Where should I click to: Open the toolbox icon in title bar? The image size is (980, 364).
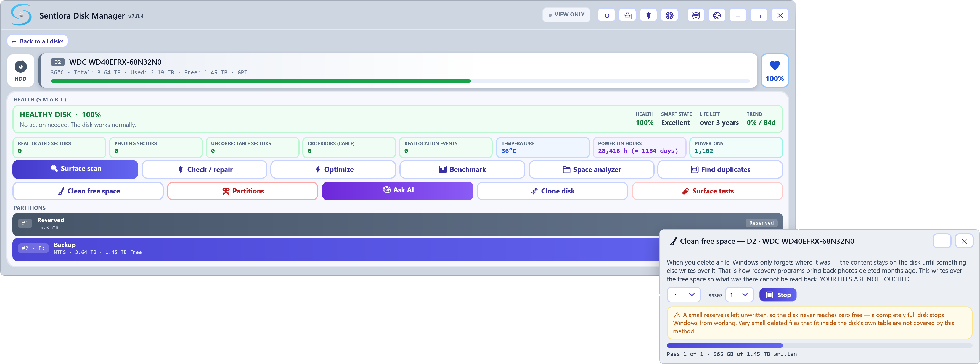pyautogui.click(x=627, y=15)
